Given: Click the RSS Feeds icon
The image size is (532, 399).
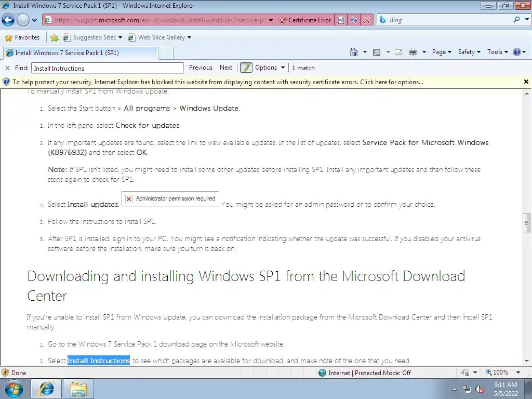Looking at the screenshot, I should 377,52.
